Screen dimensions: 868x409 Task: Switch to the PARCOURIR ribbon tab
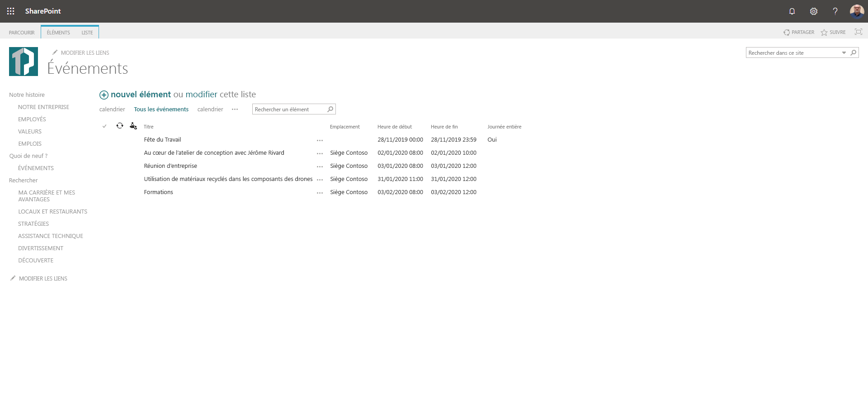coord(22,33)
